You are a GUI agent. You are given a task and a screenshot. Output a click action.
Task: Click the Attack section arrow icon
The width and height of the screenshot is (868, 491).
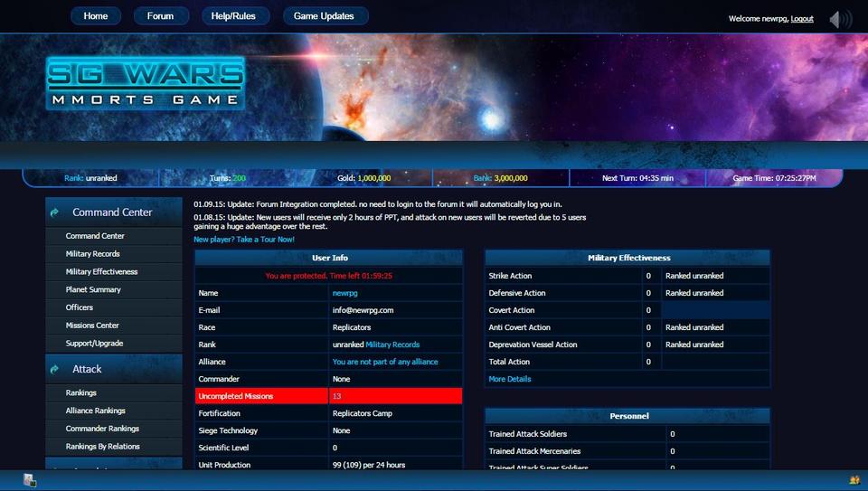[x=55, y=369]
